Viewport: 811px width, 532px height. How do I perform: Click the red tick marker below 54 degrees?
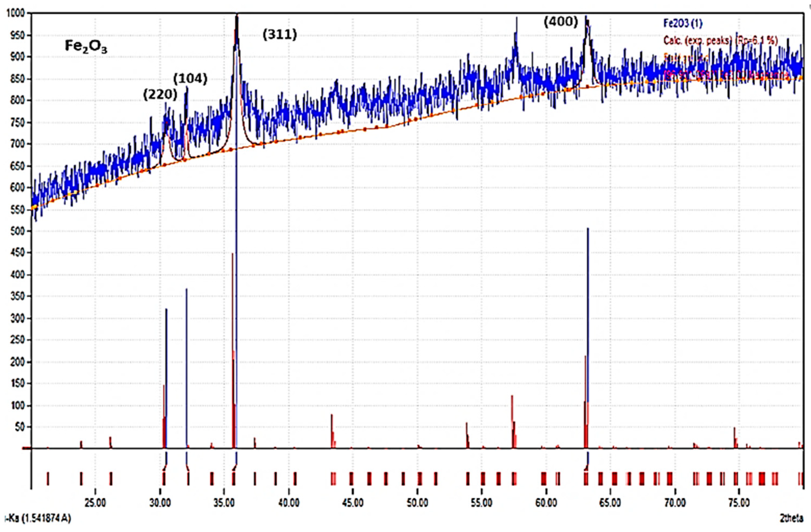point(468,479)
